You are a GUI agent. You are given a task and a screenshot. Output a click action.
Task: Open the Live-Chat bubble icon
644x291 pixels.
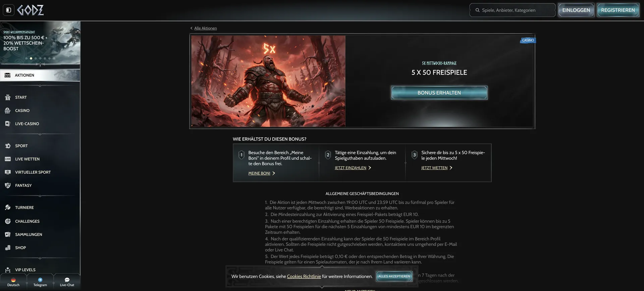pos(67,280)
